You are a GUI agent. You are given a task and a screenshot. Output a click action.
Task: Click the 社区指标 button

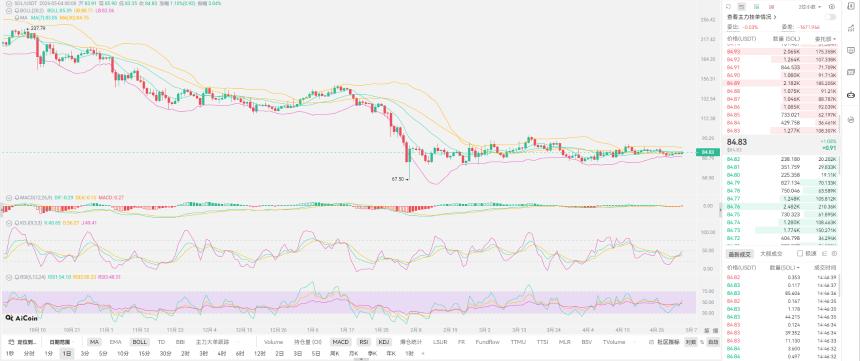coord(667,342)
